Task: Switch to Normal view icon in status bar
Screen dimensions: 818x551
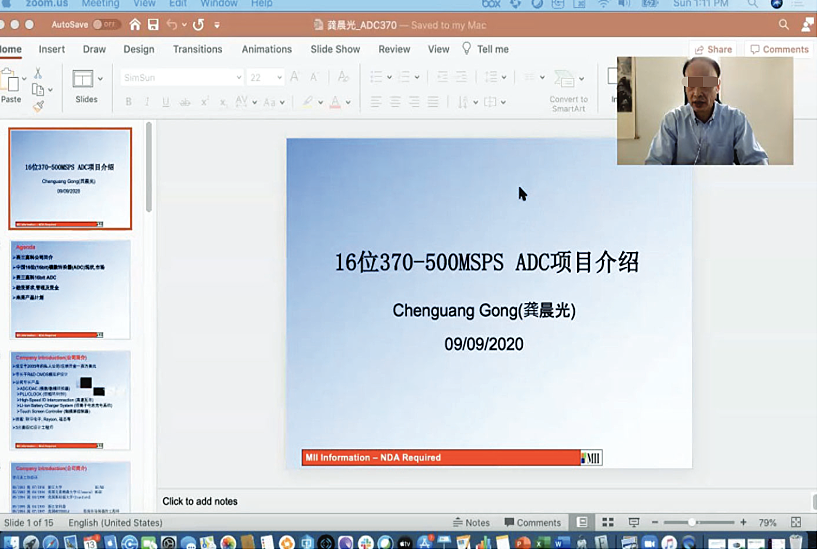Action: point(582,522)
